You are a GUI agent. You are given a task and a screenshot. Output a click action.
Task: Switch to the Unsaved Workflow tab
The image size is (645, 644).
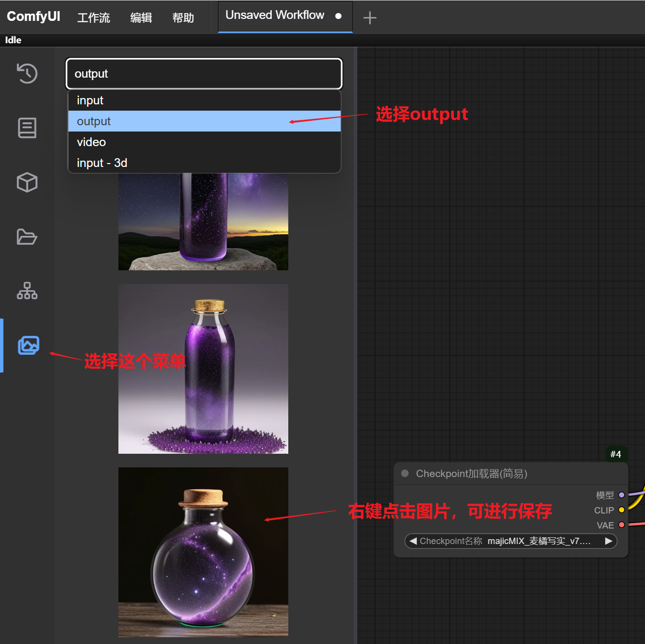click(x=275, y=15)
